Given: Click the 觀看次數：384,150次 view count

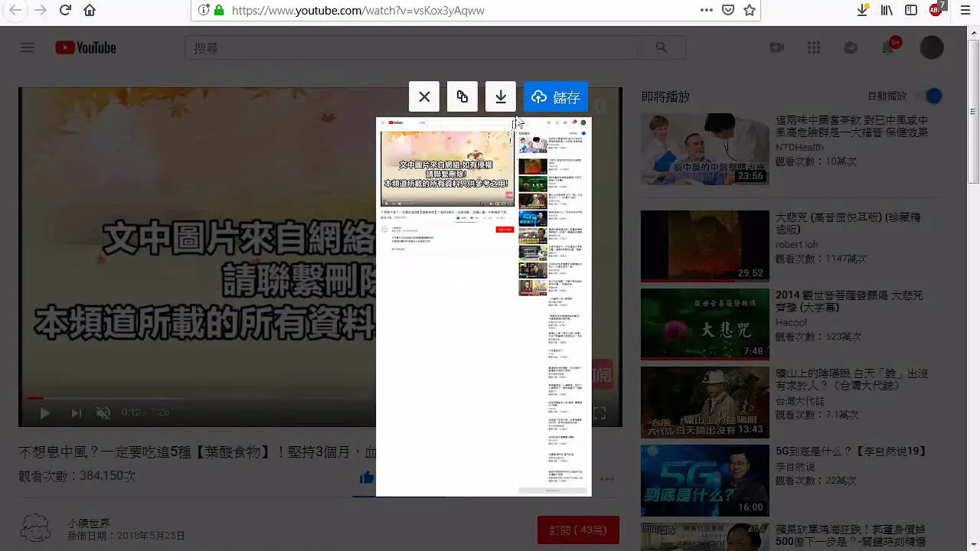Looking at the screenshot, I should tap(77, 476).
